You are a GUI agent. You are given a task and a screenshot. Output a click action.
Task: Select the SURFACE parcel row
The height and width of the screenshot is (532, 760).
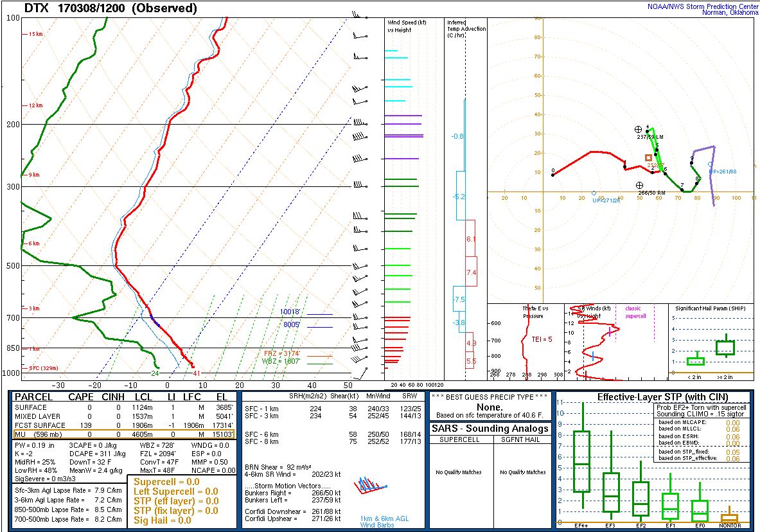(x=124, y=408)
